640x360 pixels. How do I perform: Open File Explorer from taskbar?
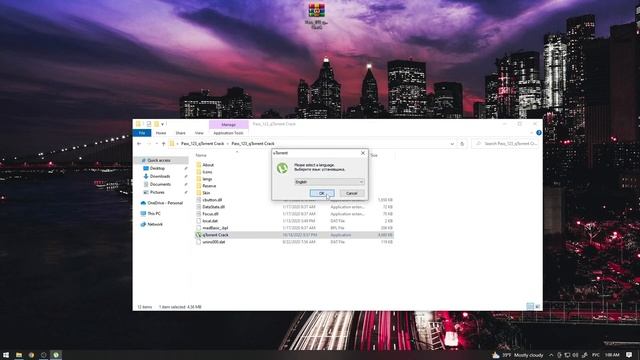click(x=19, y=355)
